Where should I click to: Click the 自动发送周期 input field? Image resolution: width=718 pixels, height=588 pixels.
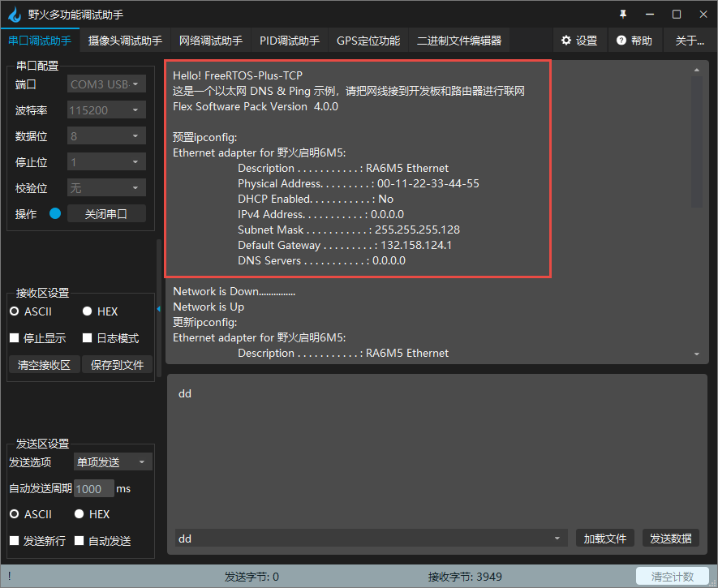[x=94, y=489]
